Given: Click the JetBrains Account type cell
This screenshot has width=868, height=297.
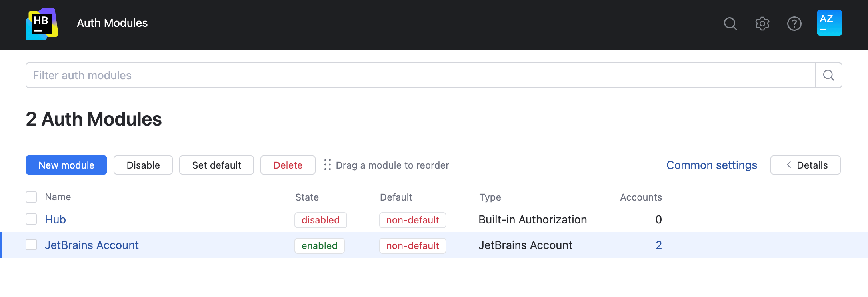Looking at the screenshot, I should (525, 245).
